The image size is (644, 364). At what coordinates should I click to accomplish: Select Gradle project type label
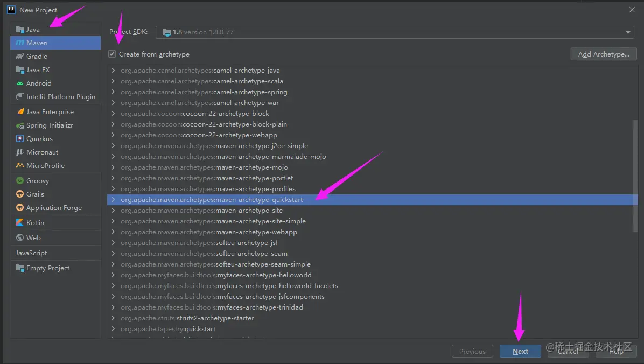tap(37, 57)
